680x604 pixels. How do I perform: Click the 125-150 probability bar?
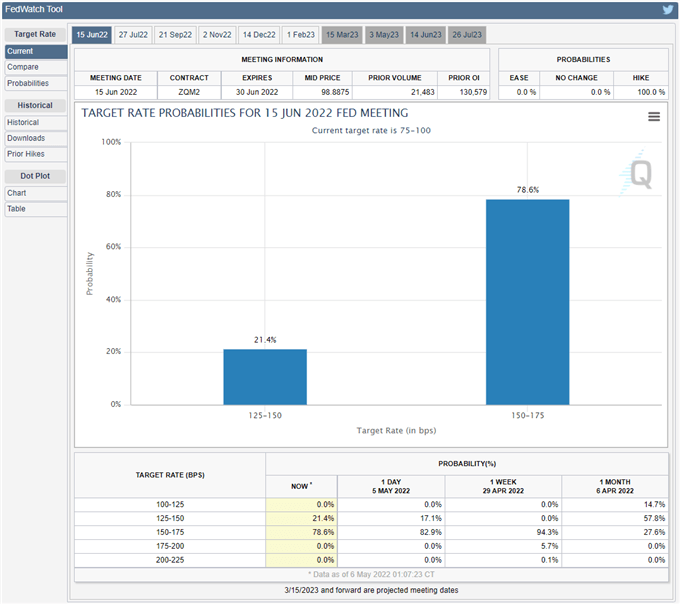tap(265, 377)
